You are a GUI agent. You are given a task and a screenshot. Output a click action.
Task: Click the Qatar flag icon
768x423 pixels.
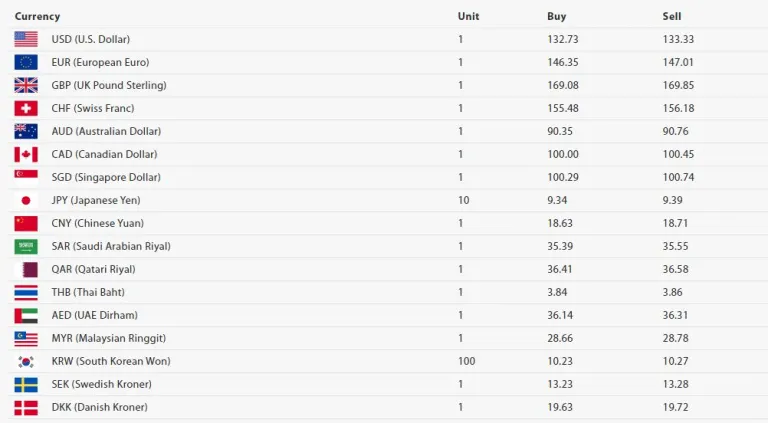[x=26, y=269]
